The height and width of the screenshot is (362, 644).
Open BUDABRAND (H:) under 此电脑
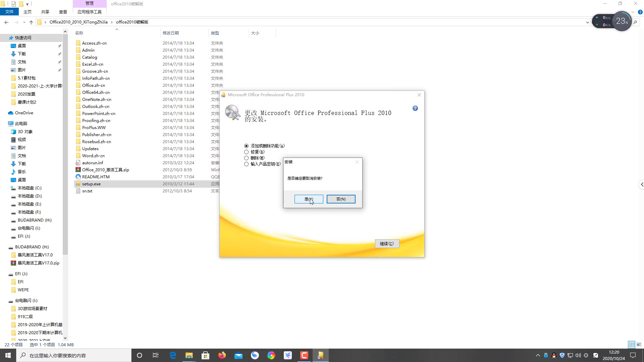(x=35, y=220)
